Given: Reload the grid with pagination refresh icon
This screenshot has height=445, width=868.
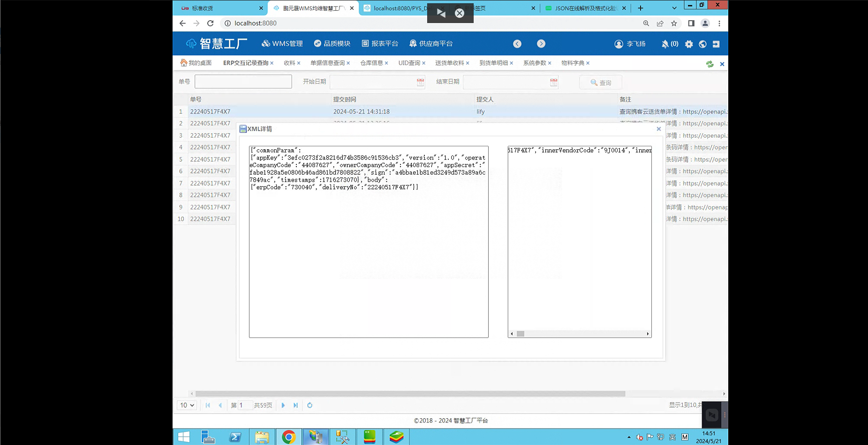Looking at the screenshot, I should click(309, 405).
